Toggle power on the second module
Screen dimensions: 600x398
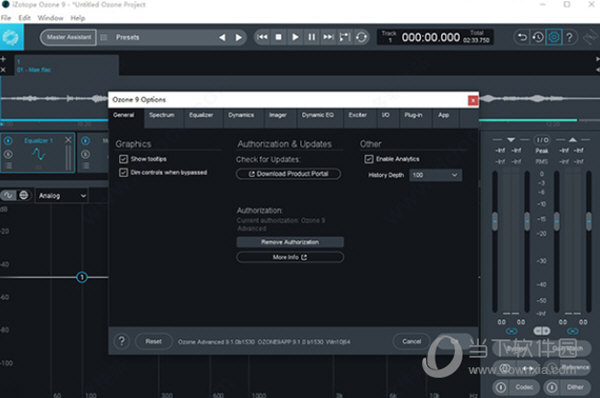coord(85,141)
